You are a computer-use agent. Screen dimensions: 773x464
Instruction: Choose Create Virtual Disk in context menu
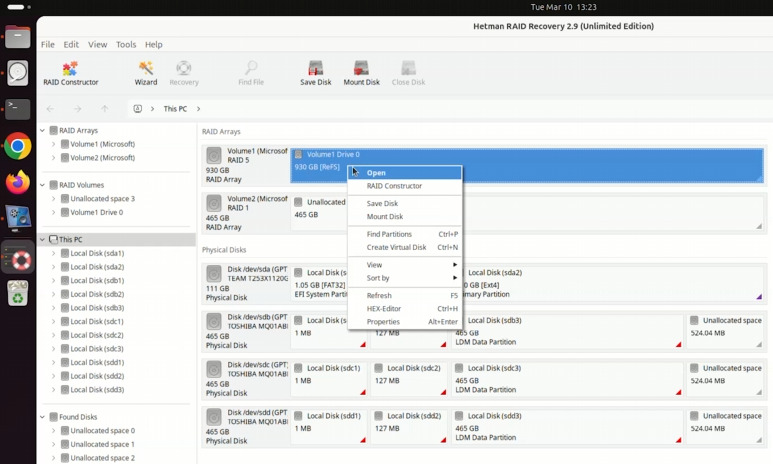(x=405, y=247)
